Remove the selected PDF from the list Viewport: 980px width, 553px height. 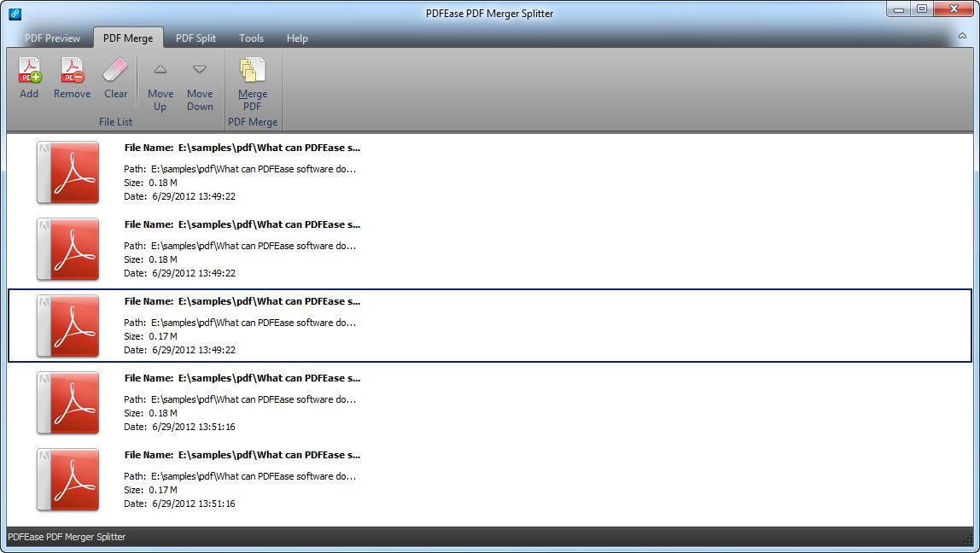[x=72, y=79]
